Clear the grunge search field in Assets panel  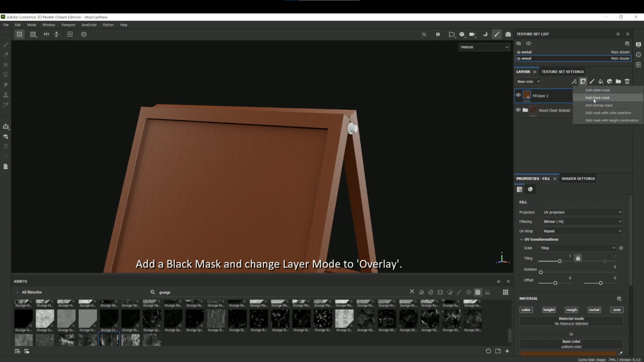tap(412, 292)
